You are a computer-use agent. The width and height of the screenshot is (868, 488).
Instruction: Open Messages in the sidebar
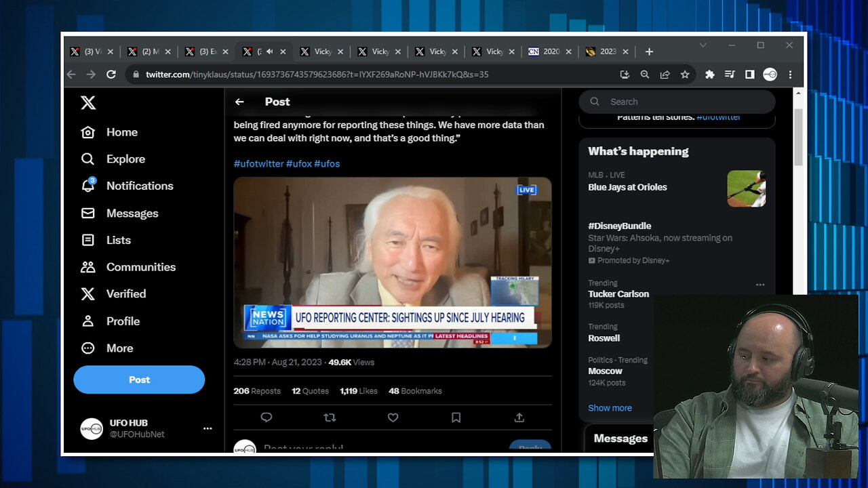tap(119, 213)
